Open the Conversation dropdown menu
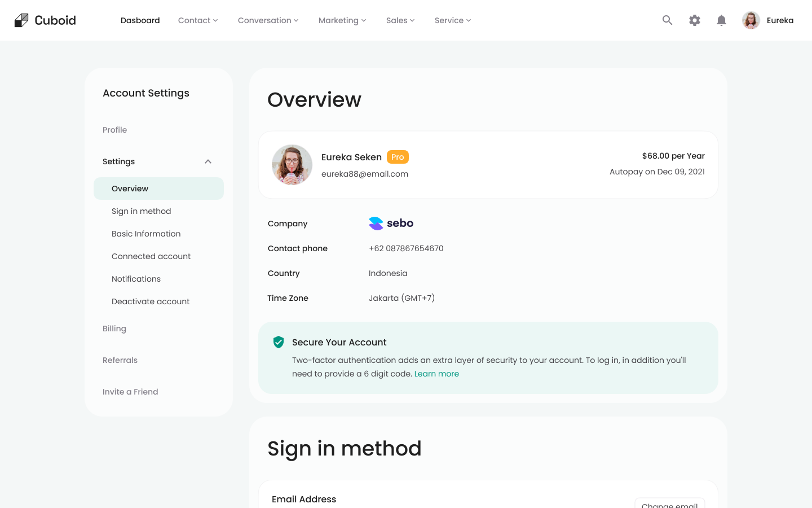 click(x=268, y=20)
